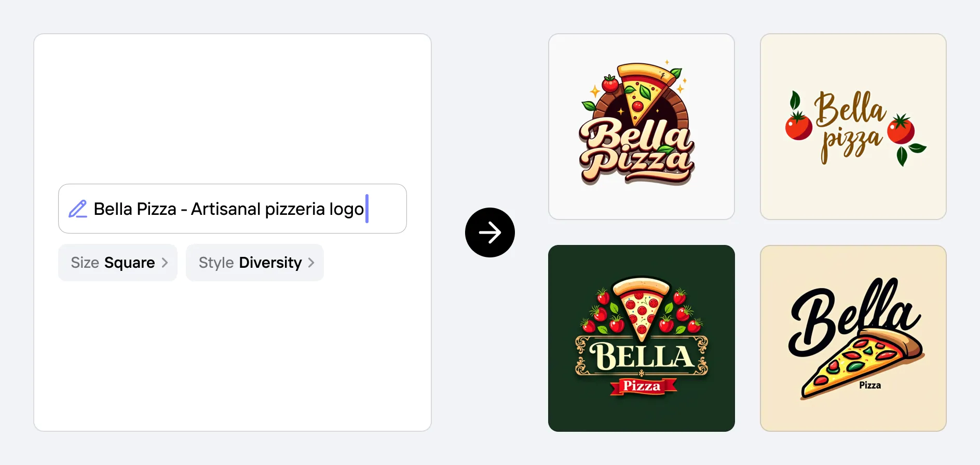Place cursor after the word 'logo'

point(365,209)
